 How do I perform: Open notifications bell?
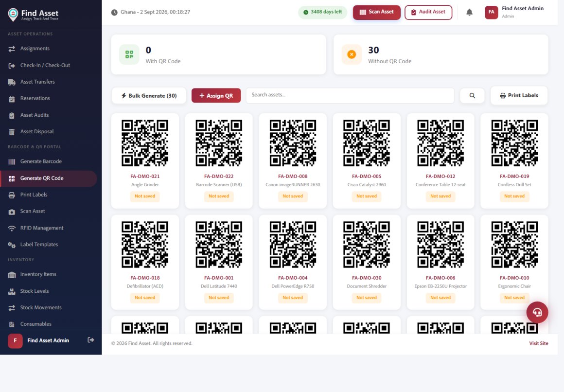[x=469, y=12]
